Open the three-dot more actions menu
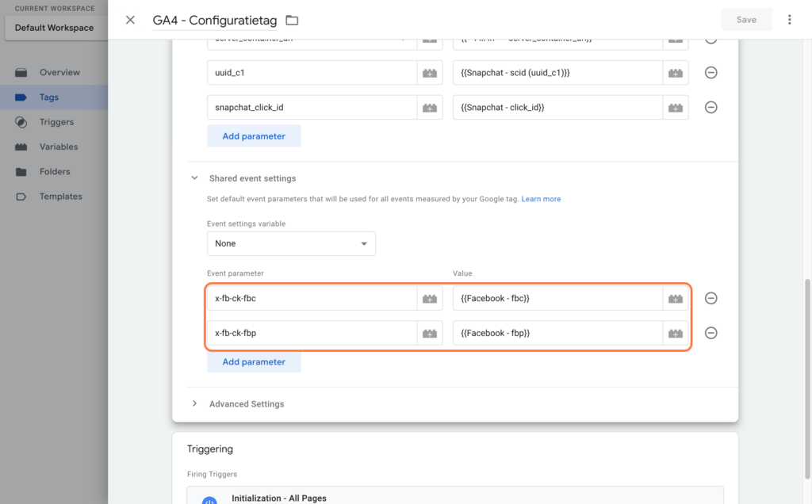The image size is (812, 504). coord(789,20)
